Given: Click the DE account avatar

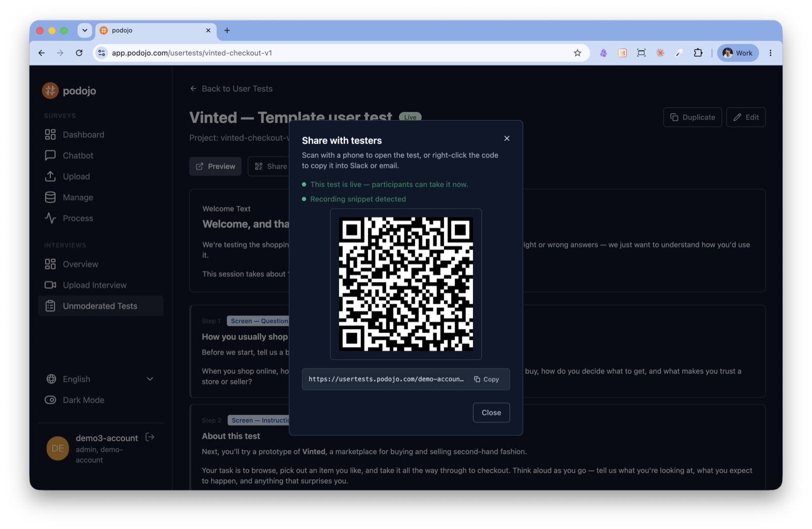Looking at the screenshot, I should [58, 448].
